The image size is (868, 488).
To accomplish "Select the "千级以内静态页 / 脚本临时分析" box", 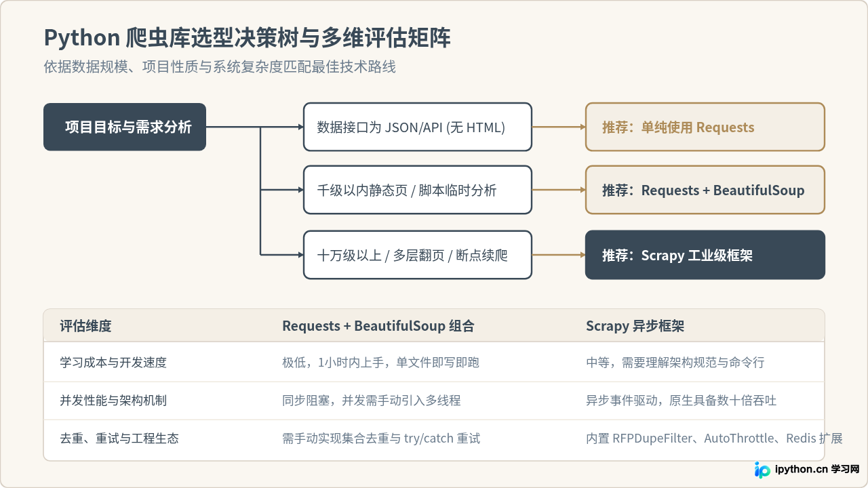I will [x=418, y=190].
